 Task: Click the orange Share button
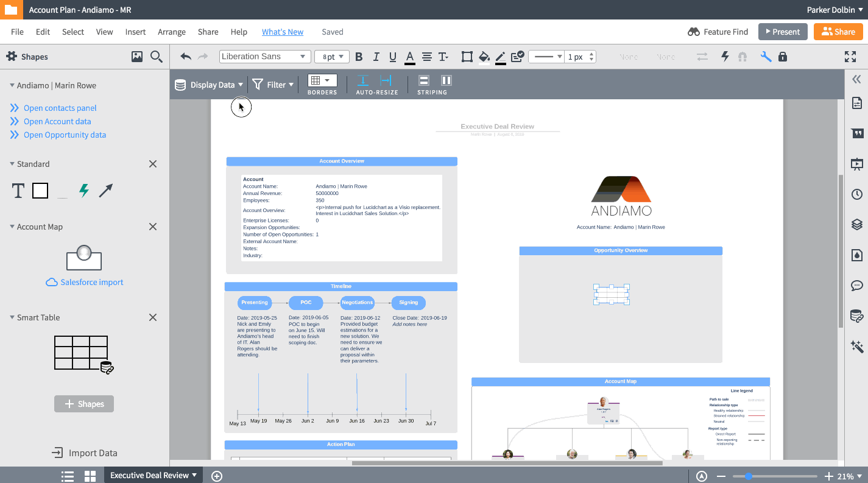click(838, 31)
